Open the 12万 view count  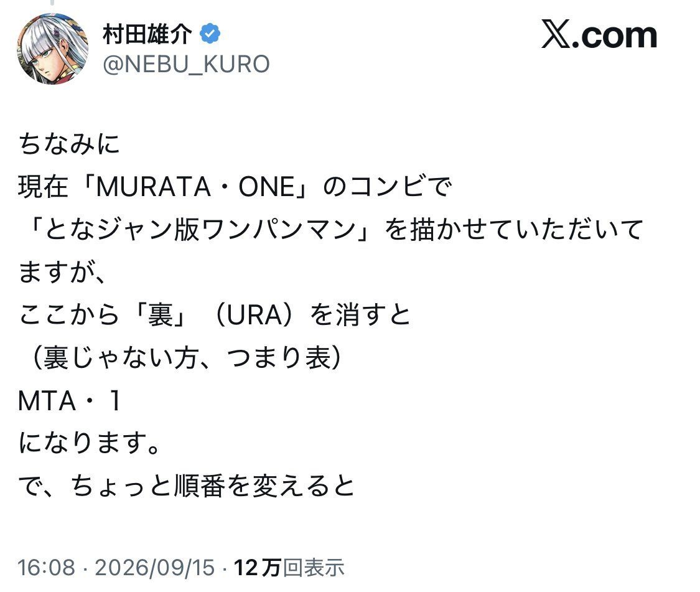click(x=257, y=568)
